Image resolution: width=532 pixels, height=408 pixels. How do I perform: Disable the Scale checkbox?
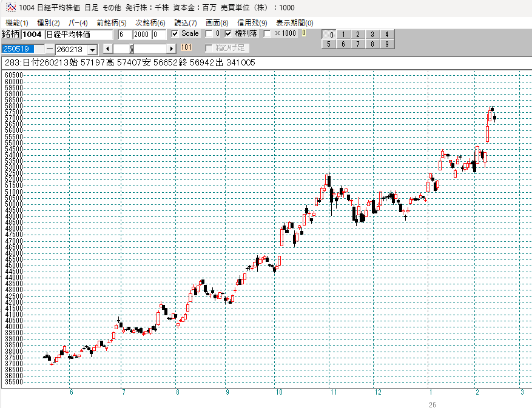coord(175,34)
